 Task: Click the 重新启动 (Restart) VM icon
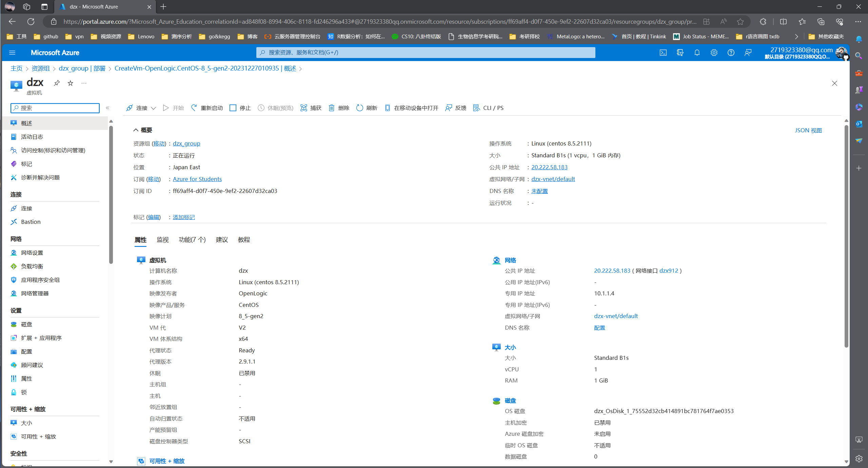(194, 108)
